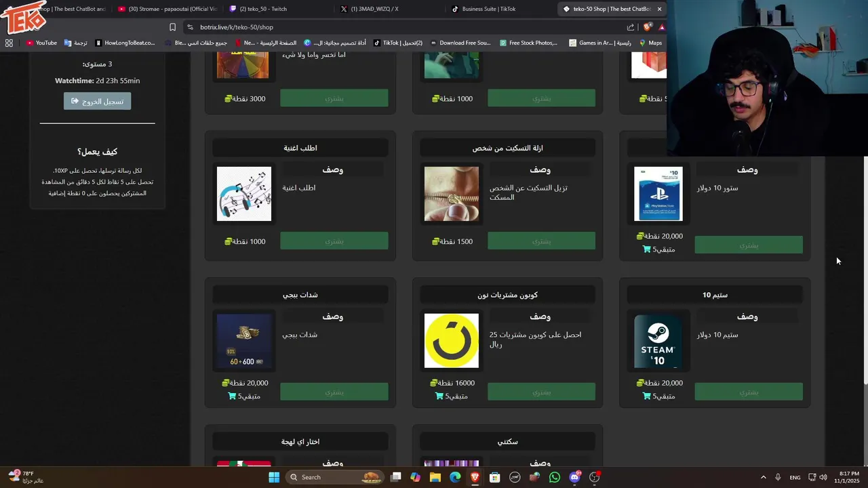
Task: Click the اختار اي لهجة card title
Action: click(x=300, y=442)
